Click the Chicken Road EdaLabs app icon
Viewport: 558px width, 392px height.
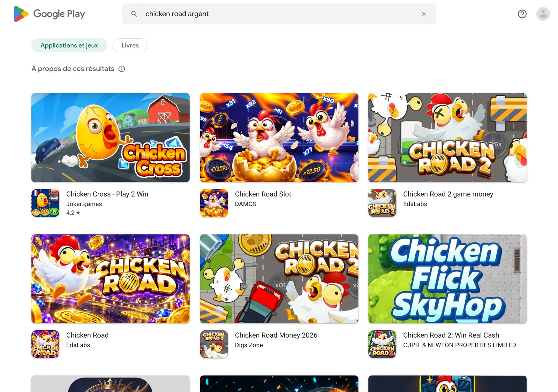coord(45,344)
